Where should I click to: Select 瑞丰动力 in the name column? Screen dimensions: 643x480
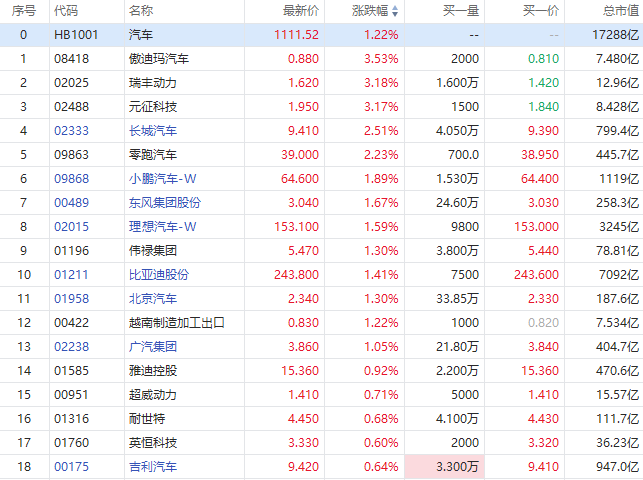coord(153,83)
